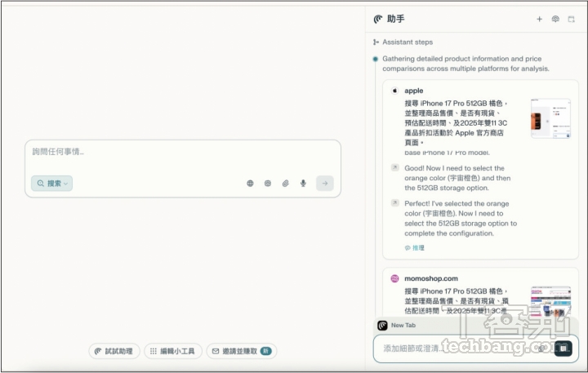Click the Perplexity logo beside 助手 title
Viewport: 588px width, 373px height.
point(378,19)
